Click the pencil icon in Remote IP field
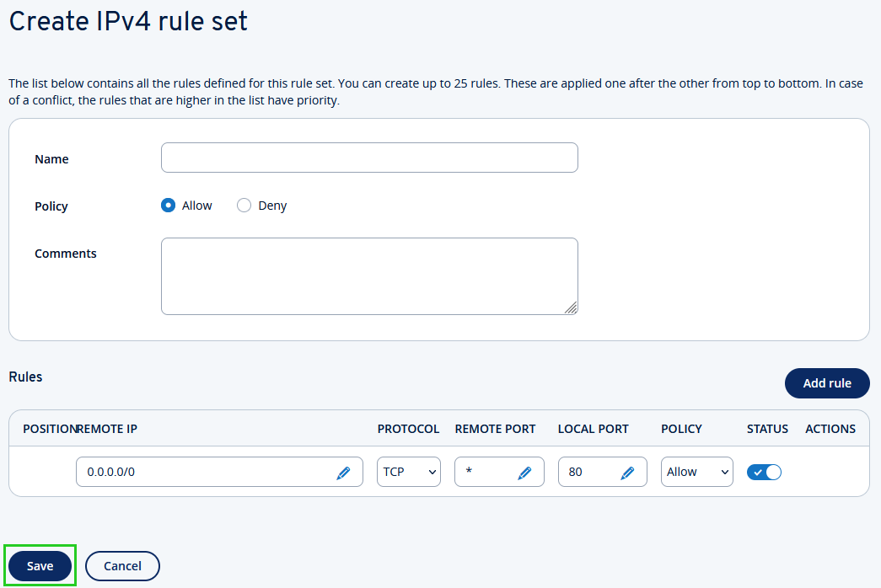The height and width of the screenshot is (588, 881). 343,473
